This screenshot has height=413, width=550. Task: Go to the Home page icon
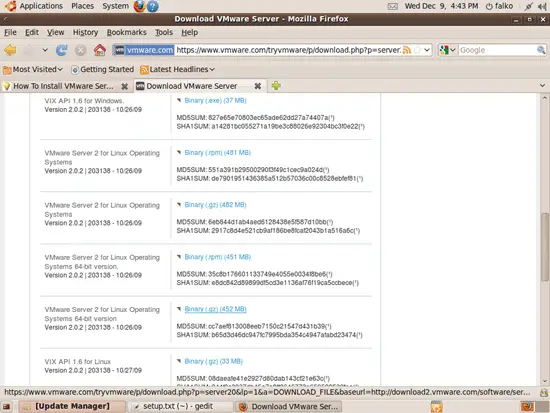click(100, 50)
